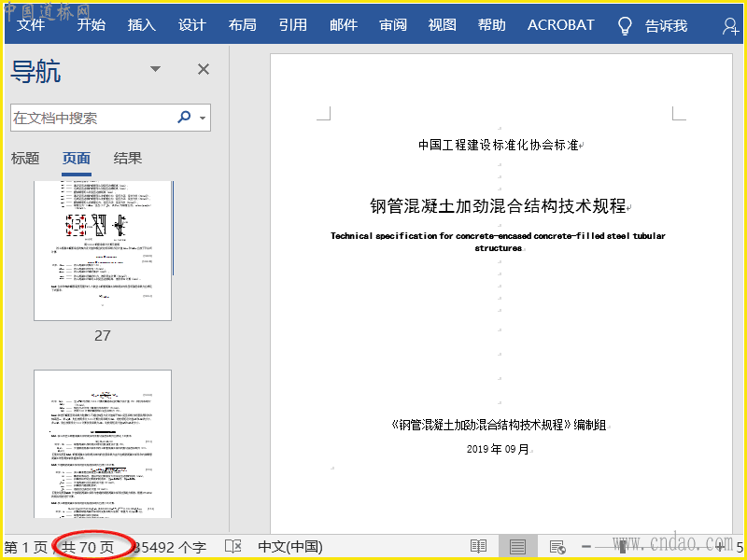The width and height of the screenshot is (747, 560).
Task: Click the share user icon
Action: coord(730,26)
